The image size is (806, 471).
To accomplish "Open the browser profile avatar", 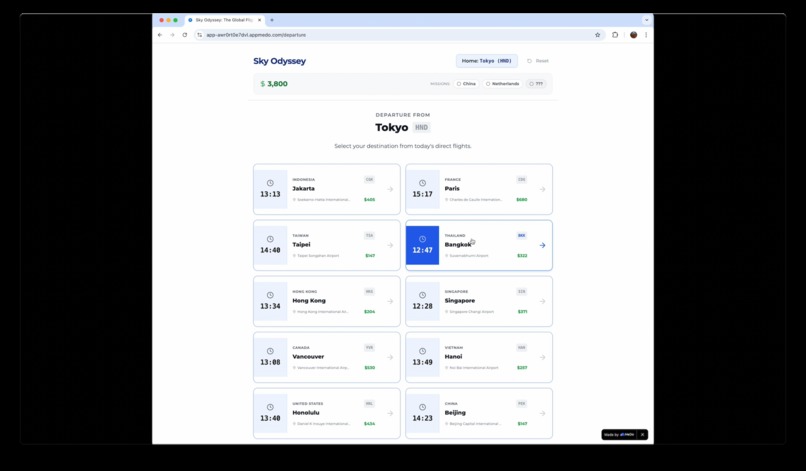I will click(633, 35).
